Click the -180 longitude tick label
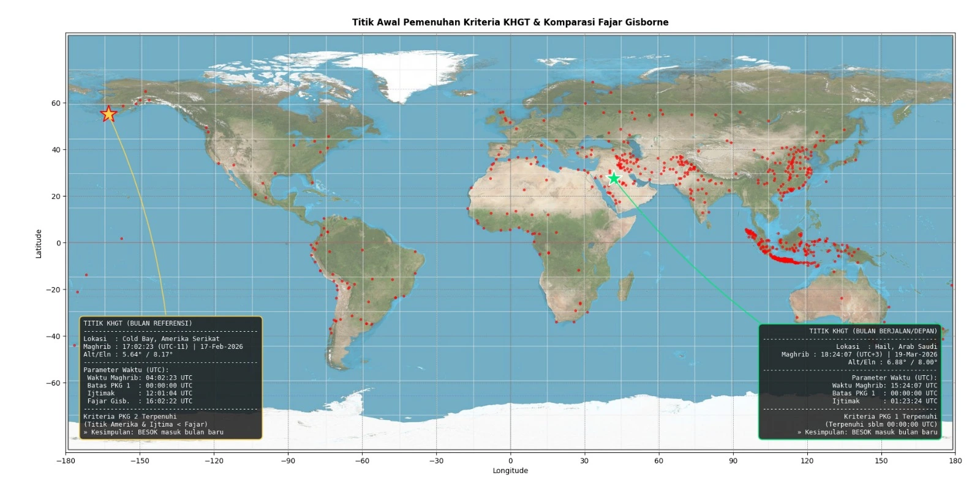 pos(66,461)
